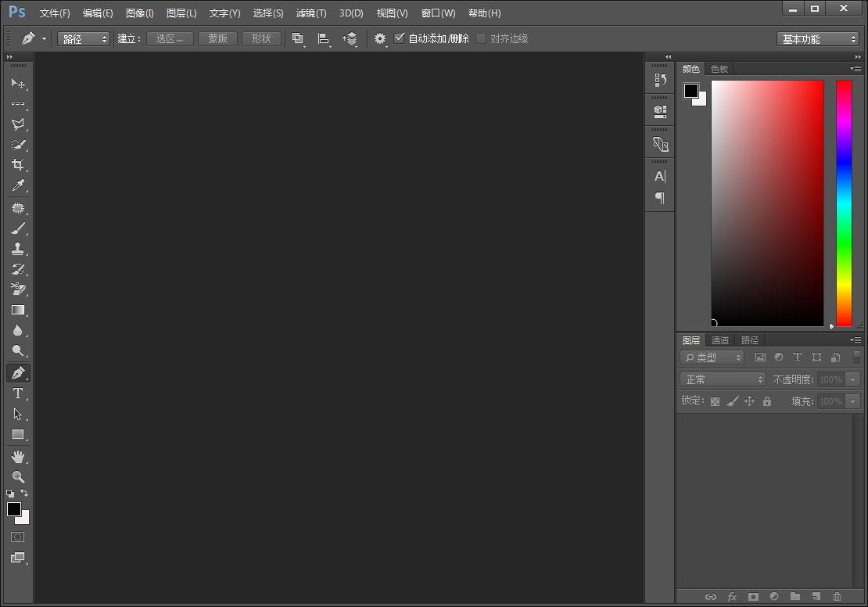Select the Clone Stamp tool
This screenshot has width=868, height=607.
pyautogui.click(x=17, y=249)
